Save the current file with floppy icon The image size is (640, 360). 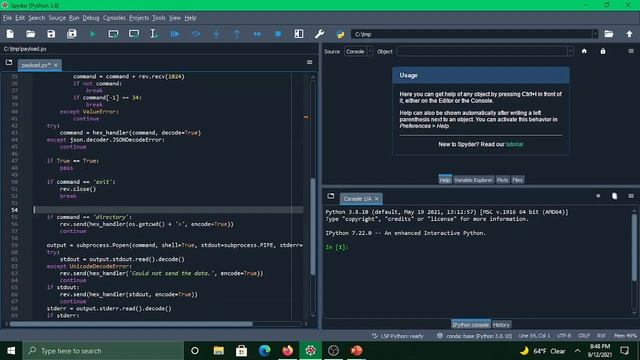point(51,34)
